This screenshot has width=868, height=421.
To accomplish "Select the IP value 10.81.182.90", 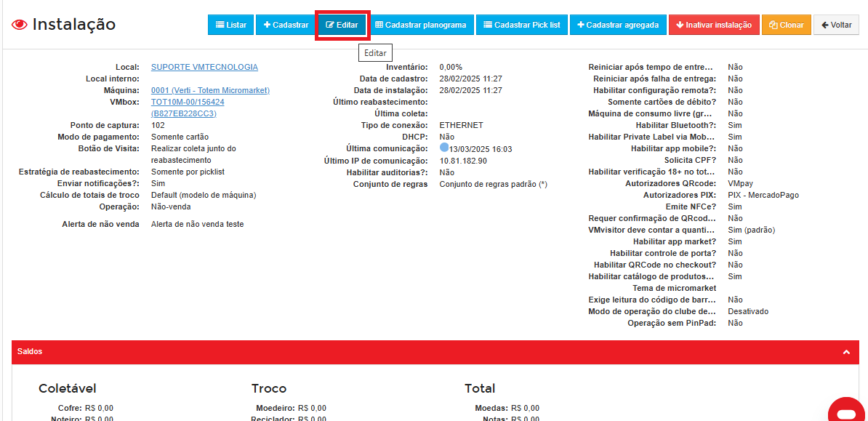I will point(463,161).
